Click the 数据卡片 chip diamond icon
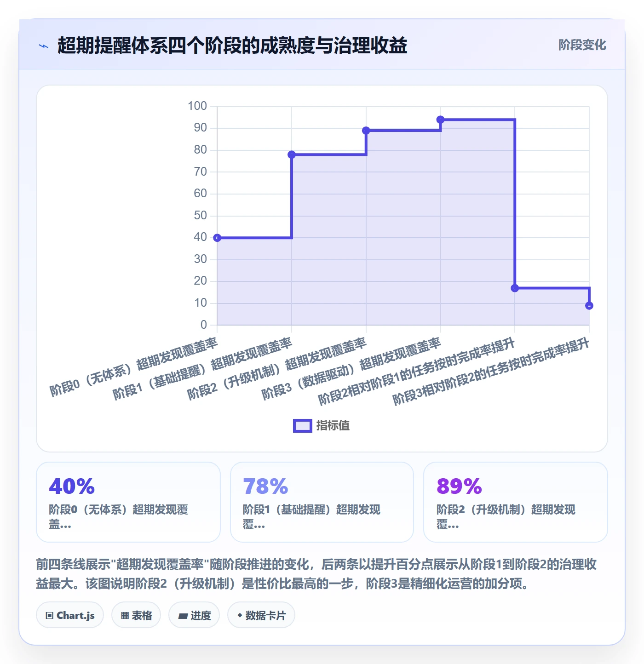Image resolution: width=644 pixels, height=664 pixels. [240, 615]
